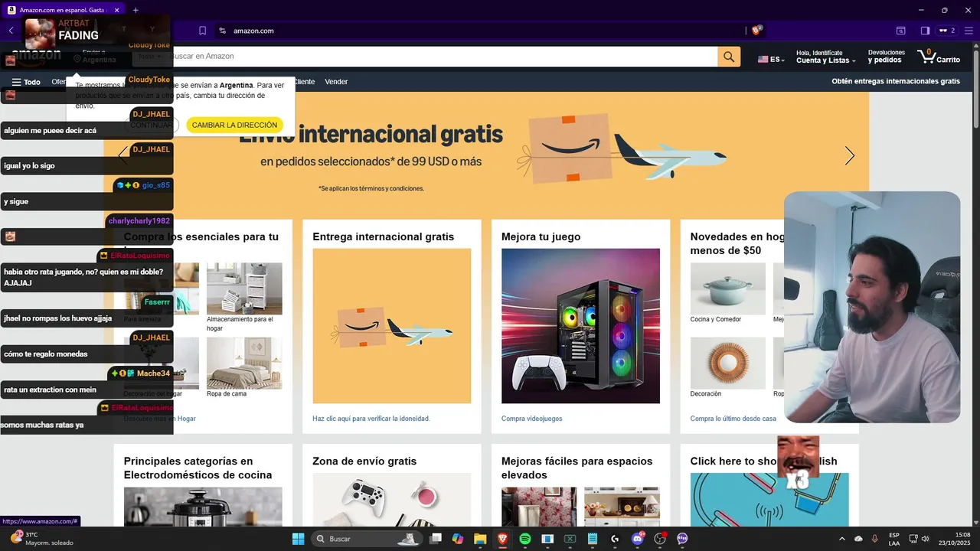980x551 pixels.
Task: Select the Vender nav item
Action: pyautogui.click(x=336, y=82)
